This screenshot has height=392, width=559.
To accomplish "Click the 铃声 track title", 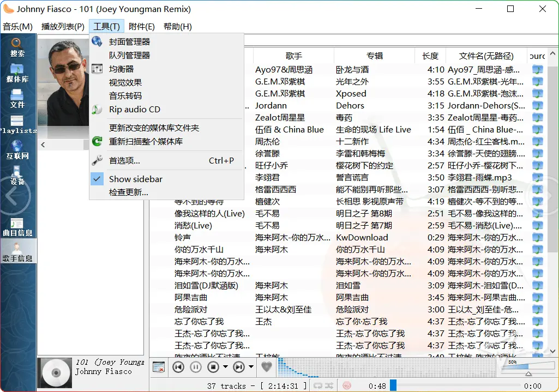I will [183, 237].
